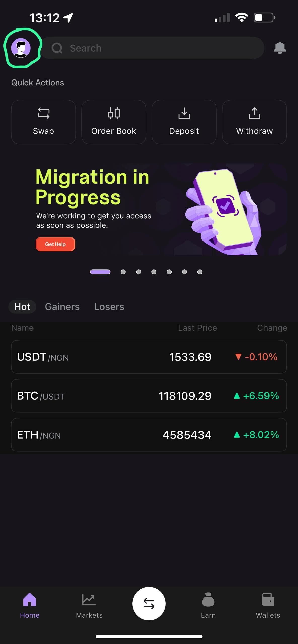The width and height of the screenshot is (298, 644).
Task: Select the Home tab
Action: click(x=30, y=606)
